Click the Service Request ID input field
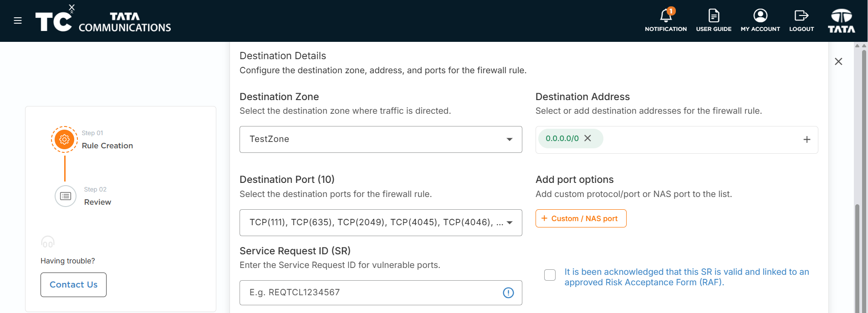Screen dimensions: 868x313 click(x=381, y=293)
